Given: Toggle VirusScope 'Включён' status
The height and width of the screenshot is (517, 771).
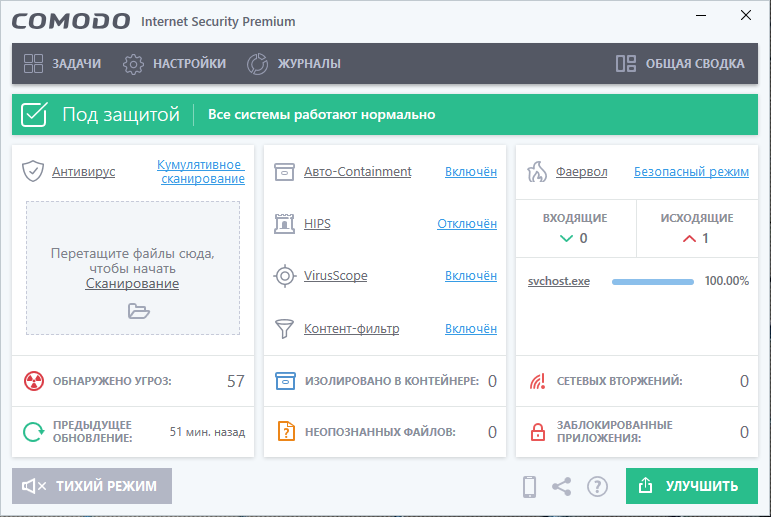Looking at the screenshot, I should point(470,275).
